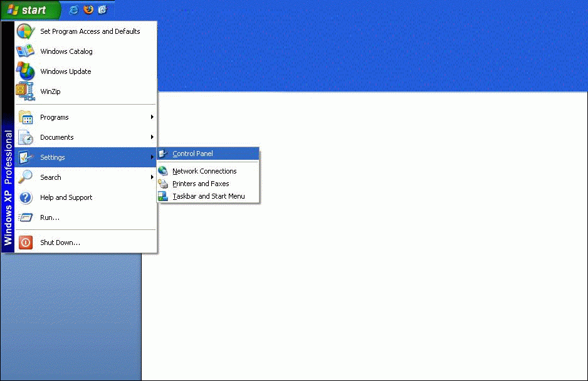Click the WinZip icon
This screenshot has height=381, width=588.
click(25, 91)
